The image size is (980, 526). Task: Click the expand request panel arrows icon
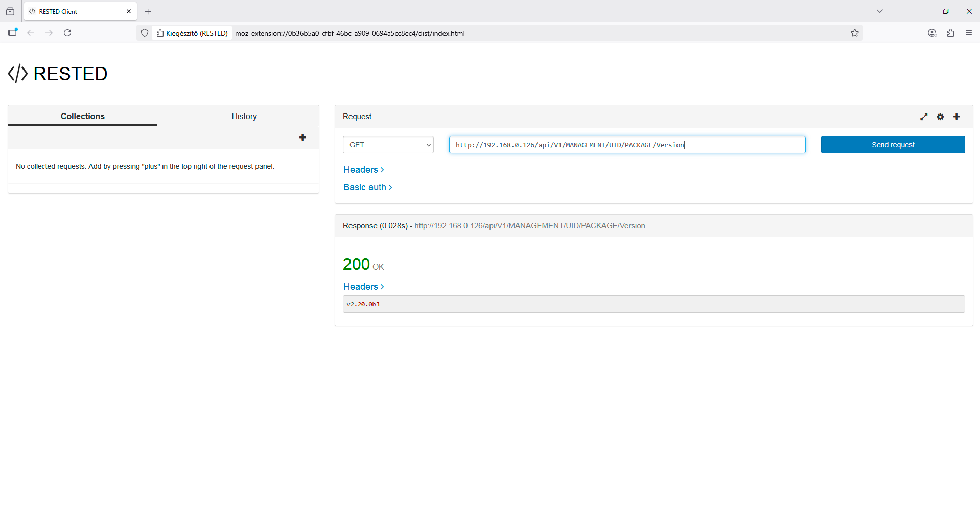[923, 117]
